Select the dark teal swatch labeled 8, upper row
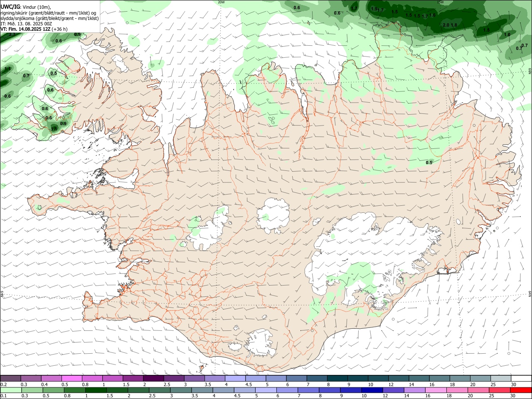The image size is (532, 399). point(337,379)
